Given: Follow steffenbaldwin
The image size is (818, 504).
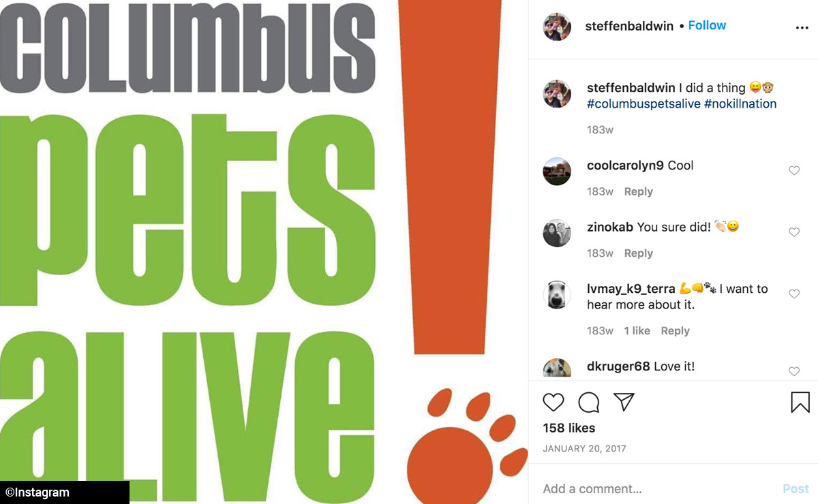Looking at the screenshot, I should 707,25.
